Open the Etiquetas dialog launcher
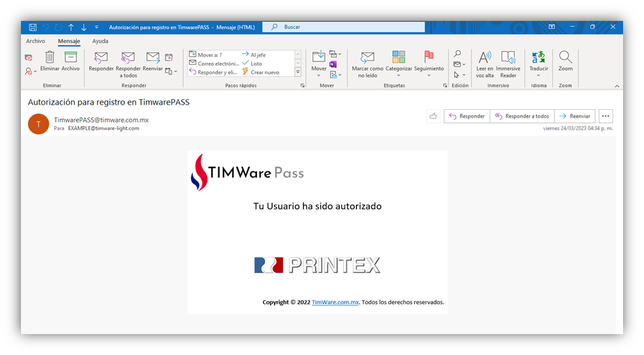 click(445, 86)
